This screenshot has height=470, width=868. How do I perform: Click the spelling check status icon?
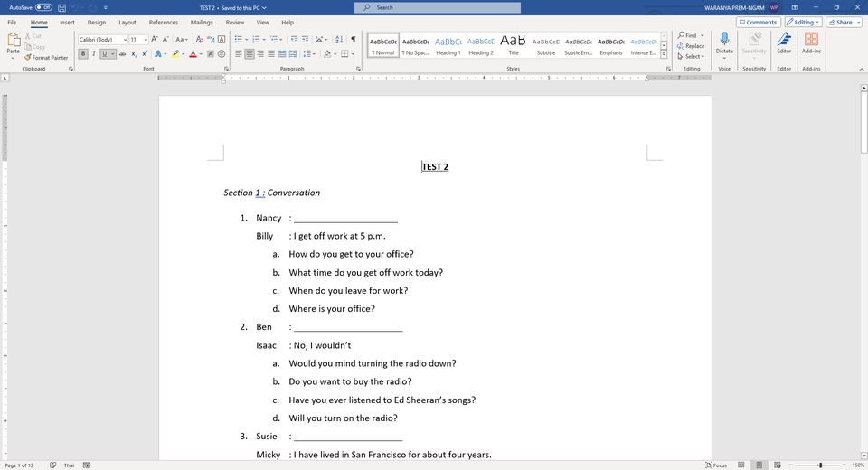tap(53, 465)
